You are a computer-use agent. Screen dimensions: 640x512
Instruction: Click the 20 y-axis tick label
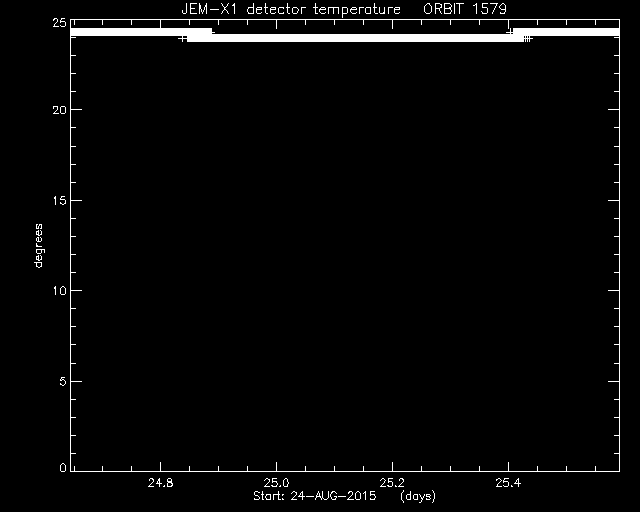click(x=59, y=110)
